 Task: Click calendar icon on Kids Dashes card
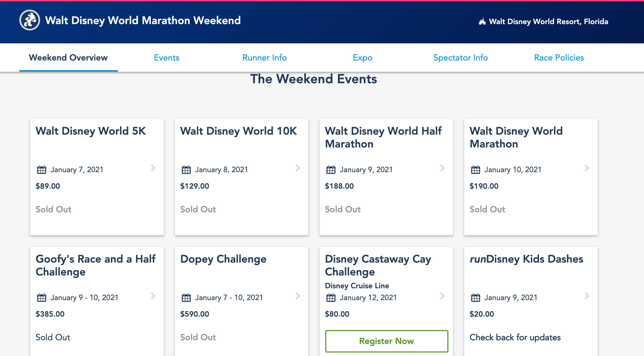[475, 298]
